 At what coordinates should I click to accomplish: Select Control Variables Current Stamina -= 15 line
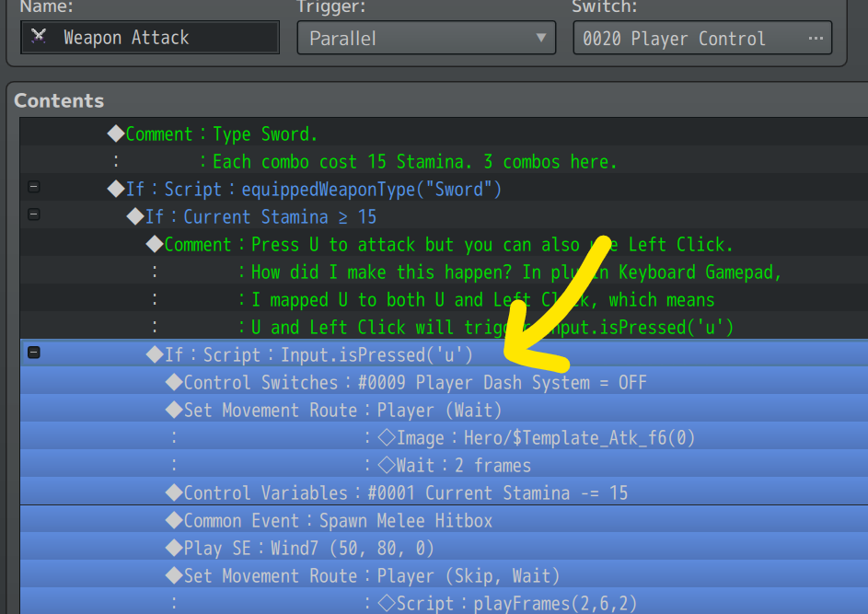coord(444,492)
